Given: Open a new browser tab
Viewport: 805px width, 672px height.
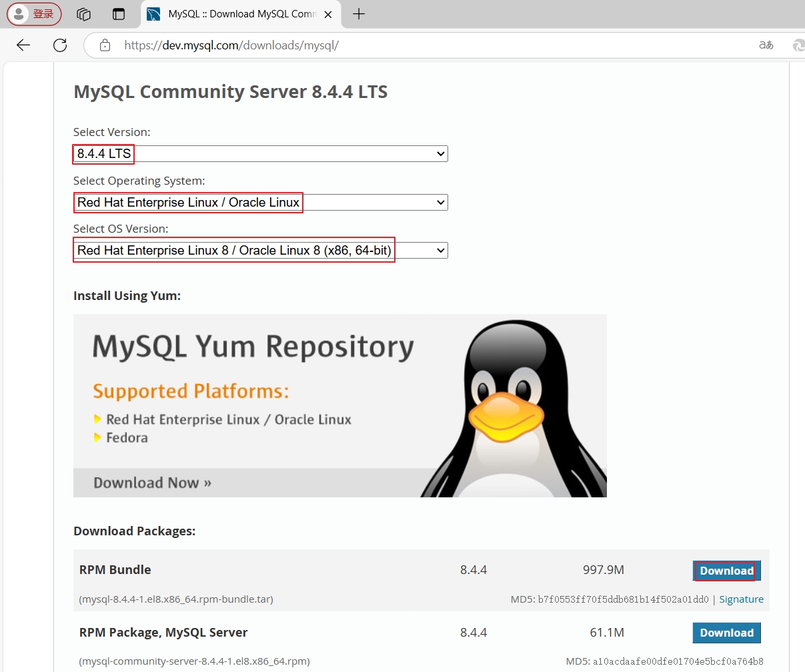Looking at the screenshot, I should coord(359,14).
